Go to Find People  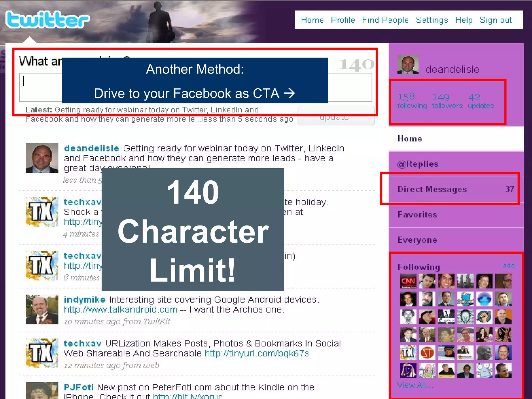pos(385,20)
